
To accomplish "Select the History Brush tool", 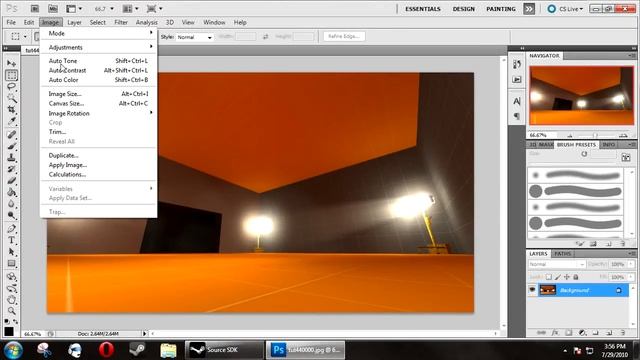I will (11, 169).
